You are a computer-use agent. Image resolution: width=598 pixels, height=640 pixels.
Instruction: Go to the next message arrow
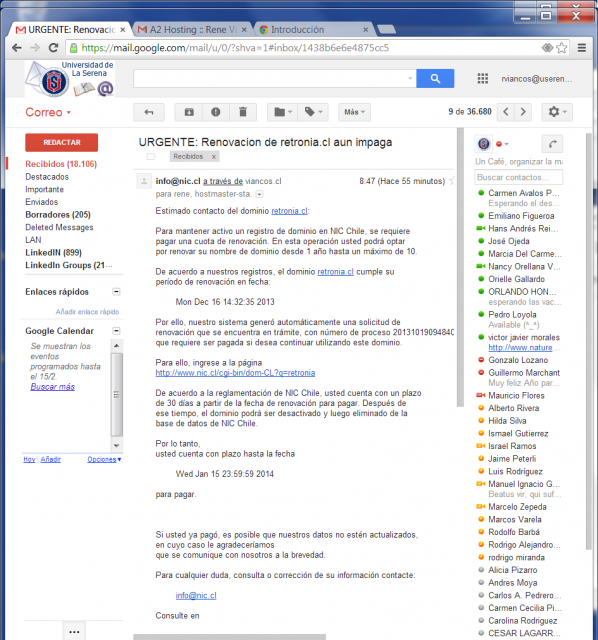(523, 112)
